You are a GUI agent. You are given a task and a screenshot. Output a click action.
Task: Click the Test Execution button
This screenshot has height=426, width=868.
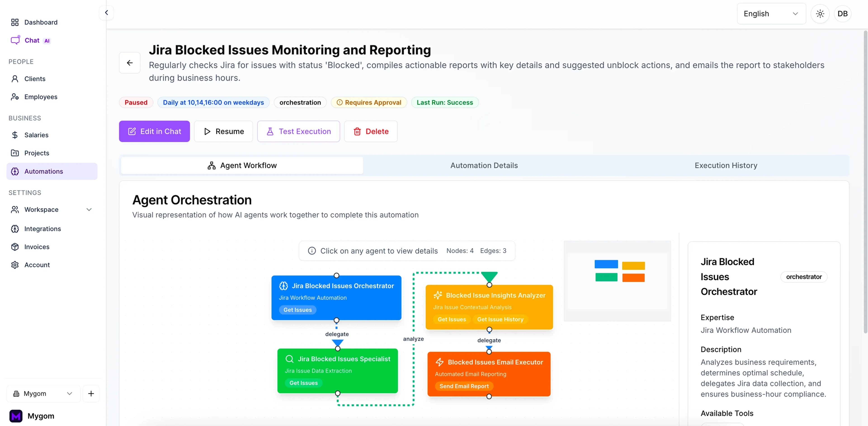click(x=298, y=132)
